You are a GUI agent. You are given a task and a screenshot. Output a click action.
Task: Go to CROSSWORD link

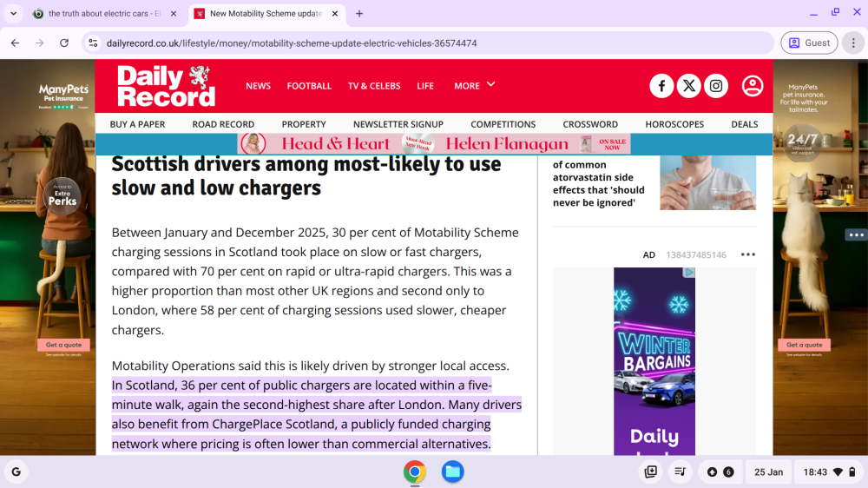pos(590,124)
